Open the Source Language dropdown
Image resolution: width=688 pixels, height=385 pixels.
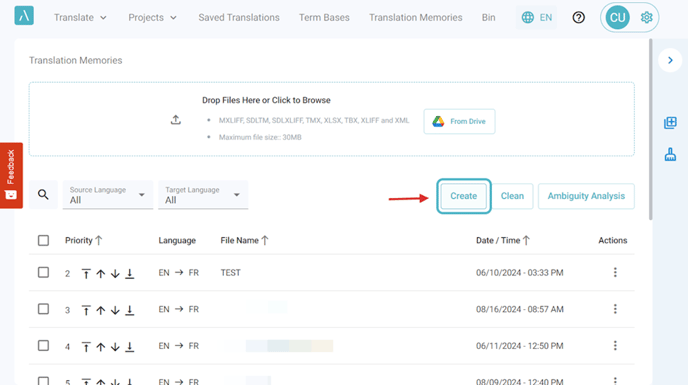[x=108, y=195]
